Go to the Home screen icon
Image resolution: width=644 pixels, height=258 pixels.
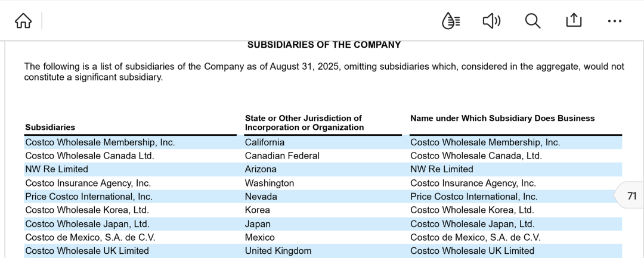(23, 21)
